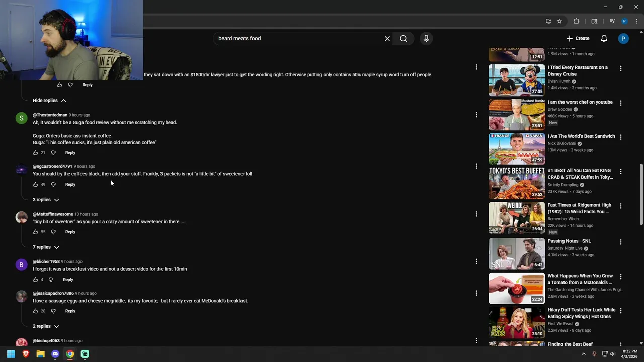This screenshot has width=644, height=362.
Task: Open Strictly Dumpling channel name
Action: tap(563, 185)
